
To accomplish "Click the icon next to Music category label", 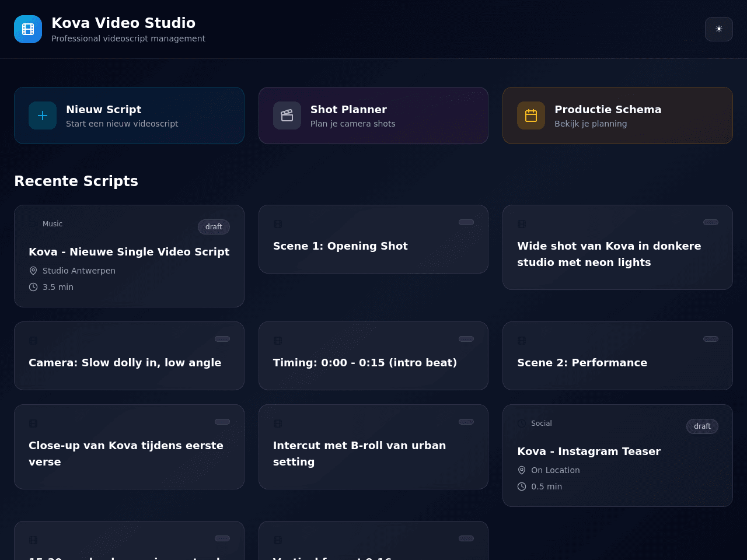I will [x=33, y=224].
